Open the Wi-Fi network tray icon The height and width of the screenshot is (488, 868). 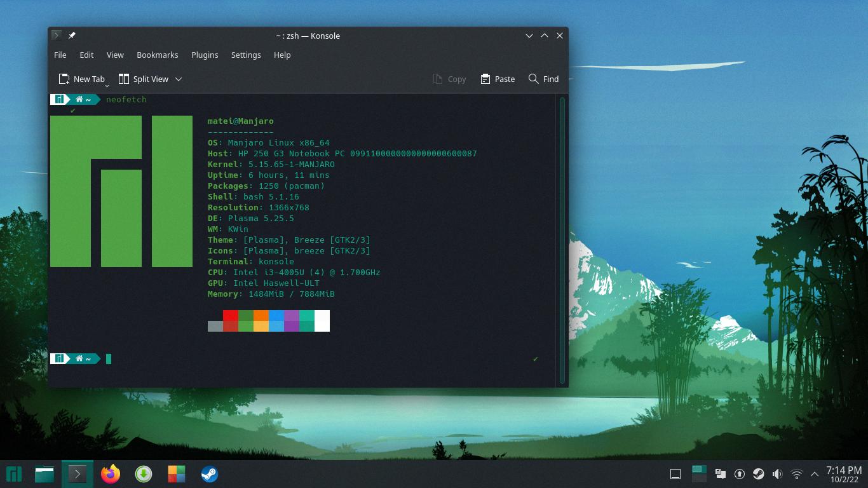796,474
